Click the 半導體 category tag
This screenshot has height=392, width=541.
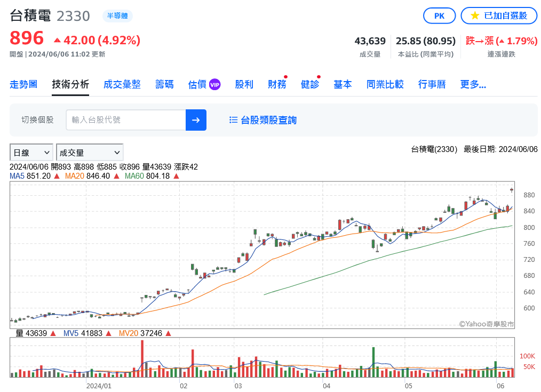pos(117,16)
